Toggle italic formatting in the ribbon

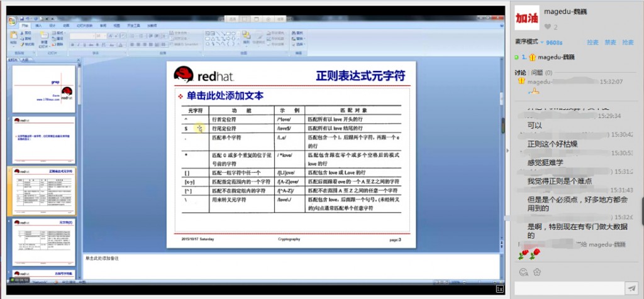pyautogui.click(x=78, y=45)
